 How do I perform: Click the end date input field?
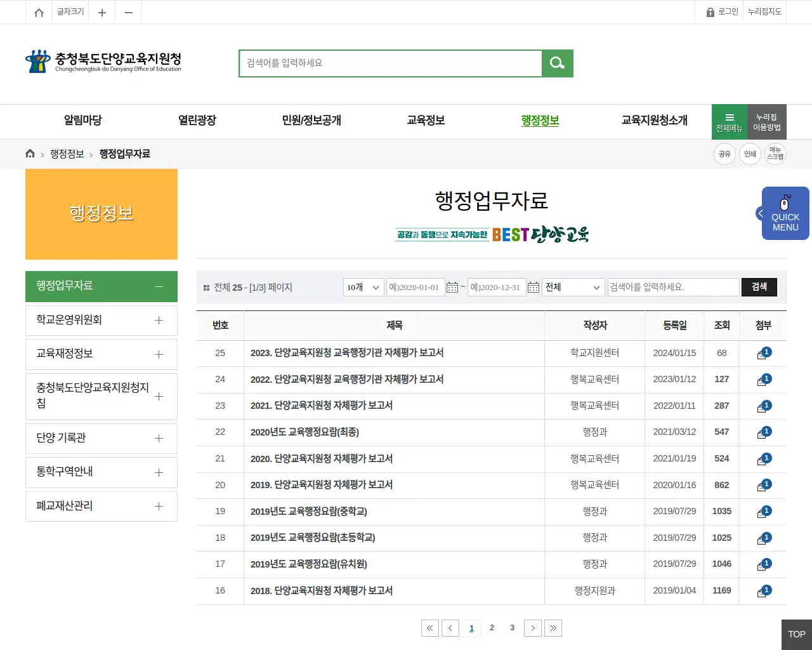(x=497, y=288)
